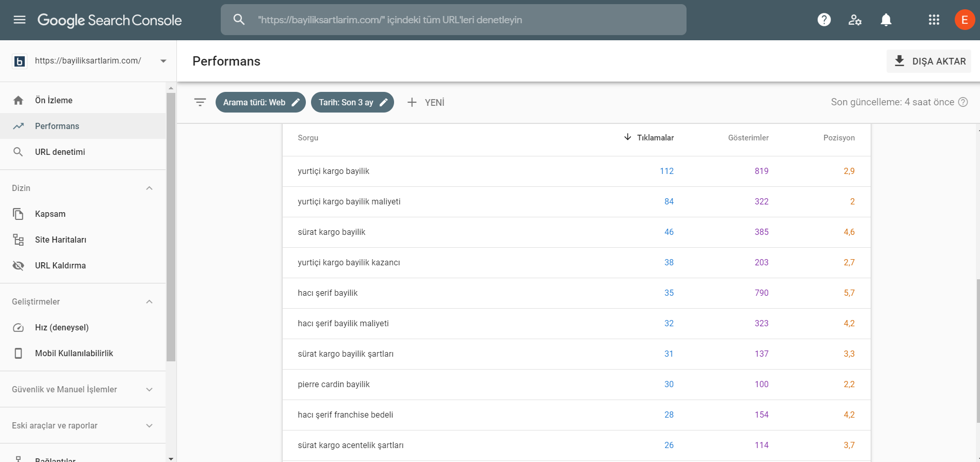
Task: Click sidebar scrollbar down arrow
Action: pos(171,458)
